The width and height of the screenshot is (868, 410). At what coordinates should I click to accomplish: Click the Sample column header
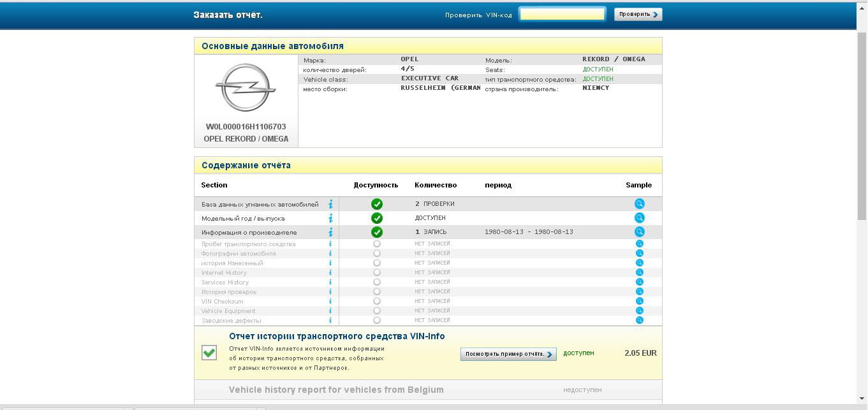[x=638, y=185]
